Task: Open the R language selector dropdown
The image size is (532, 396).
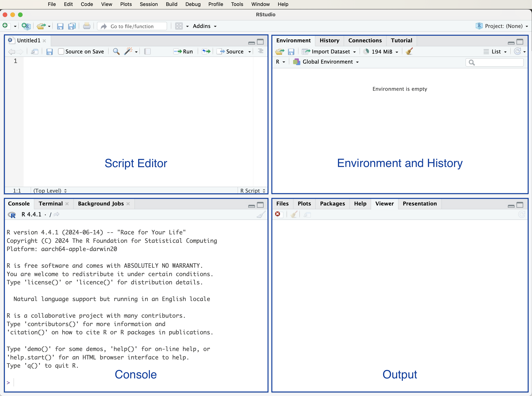Action: [280, 62]
